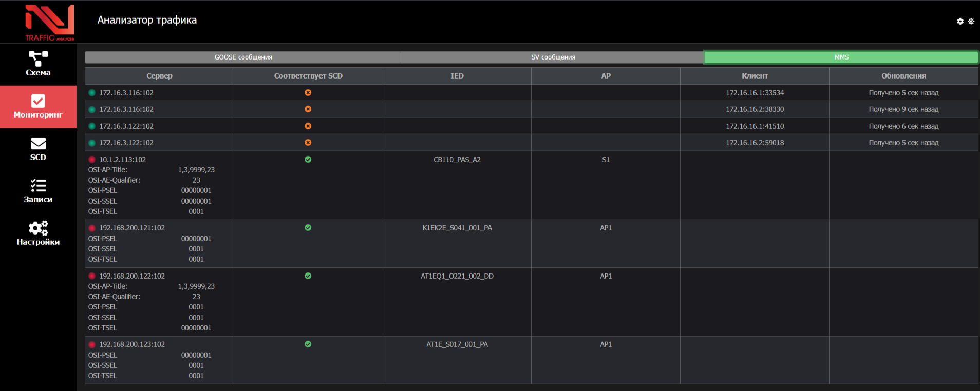Switch to the GOOSE сообщения tab

(x=243, y=57)
